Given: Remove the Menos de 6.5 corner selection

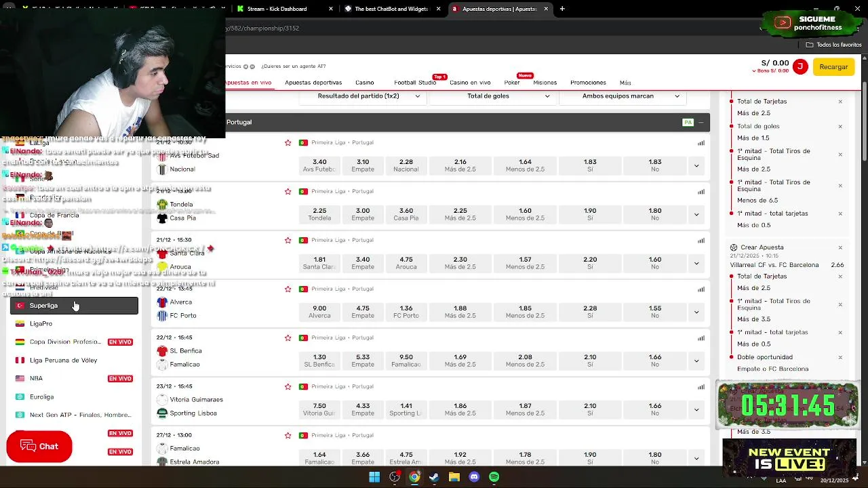Looking at the screenshot, I should coord(840,186).
